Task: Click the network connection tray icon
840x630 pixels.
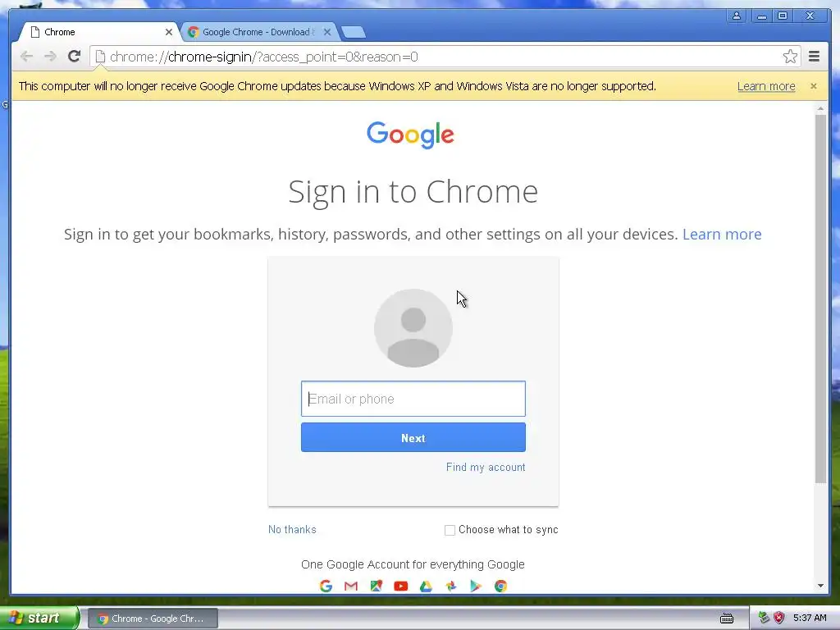Action: [x=764, y=618]
